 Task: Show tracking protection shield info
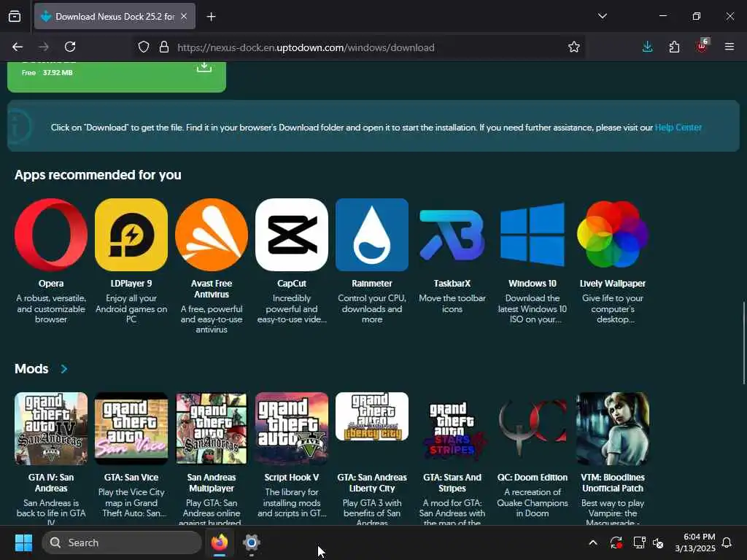click(144, 47)
